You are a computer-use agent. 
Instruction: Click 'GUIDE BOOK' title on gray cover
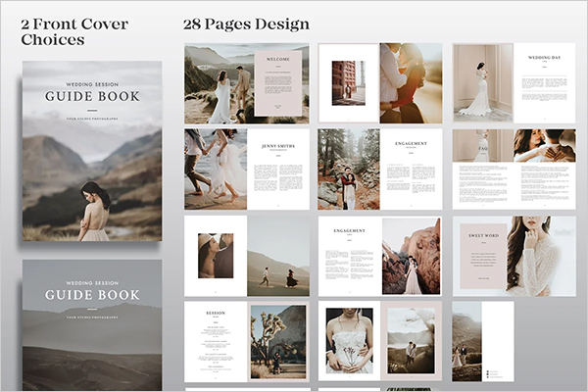[92, 295]
